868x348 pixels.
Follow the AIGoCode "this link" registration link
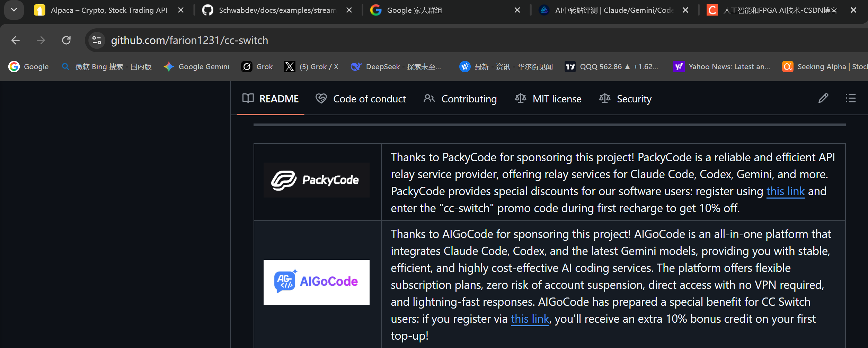point(530,319)
